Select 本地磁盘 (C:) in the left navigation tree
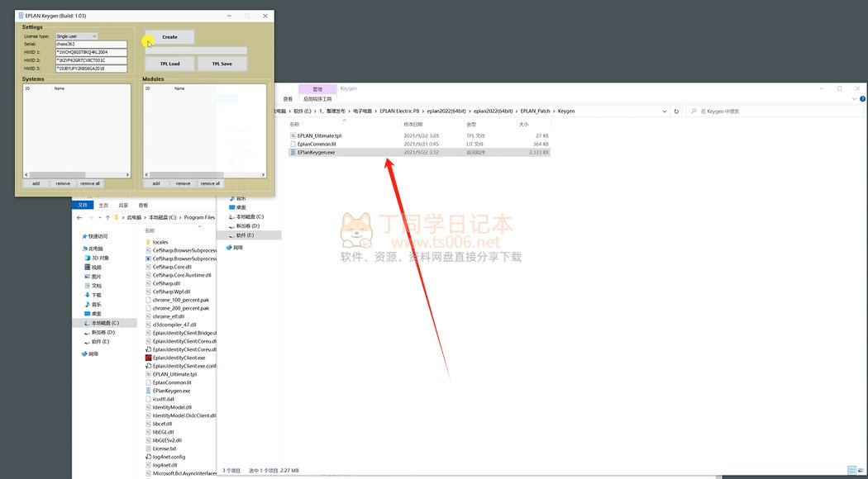The width and height of the screenshot is (868, 479). (104, 323)
